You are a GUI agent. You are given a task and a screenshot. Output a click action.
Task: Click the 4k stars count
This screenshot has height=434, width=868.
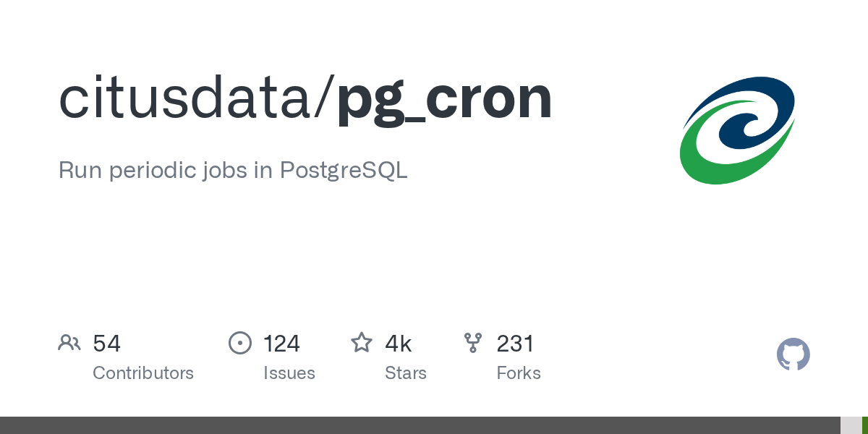click(x=399, y=344)
